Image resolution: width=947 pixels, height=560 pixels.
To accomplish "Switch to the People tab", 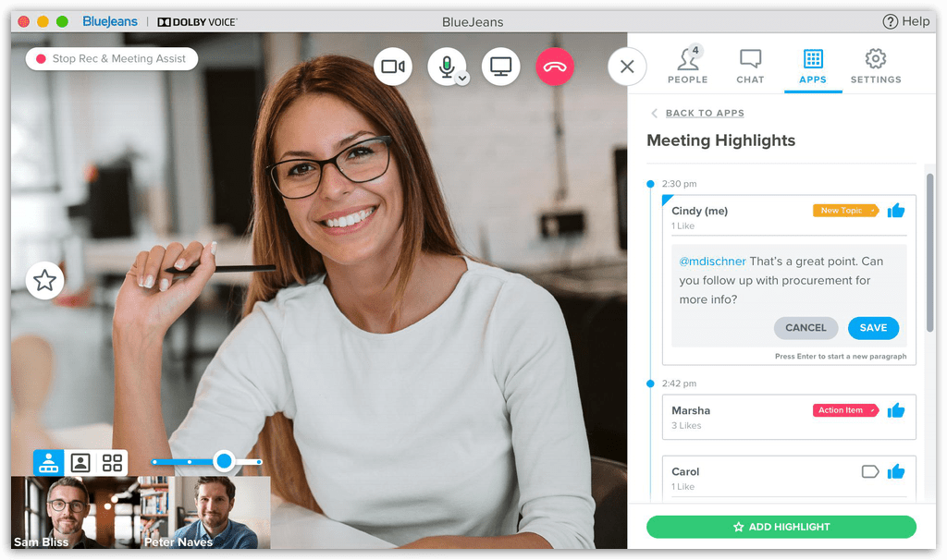I will [x=687, y=67].
